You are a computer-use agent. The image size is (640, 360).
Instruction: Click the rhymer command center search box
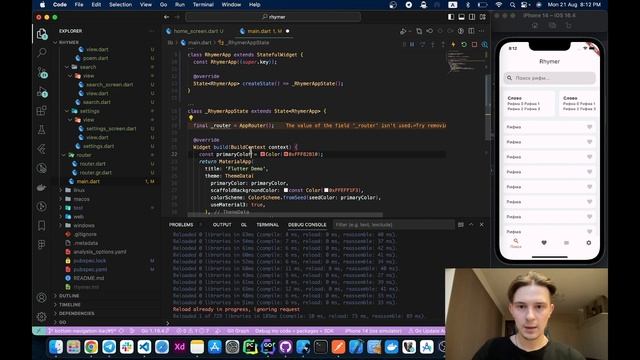[x=273, y=17]
